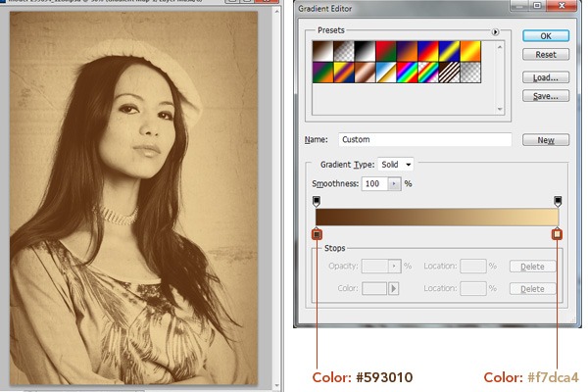This screenshot has height=392, width=588.
Task: Open the Gradient Type dropdown showing Solid
Action: (396, 165)
